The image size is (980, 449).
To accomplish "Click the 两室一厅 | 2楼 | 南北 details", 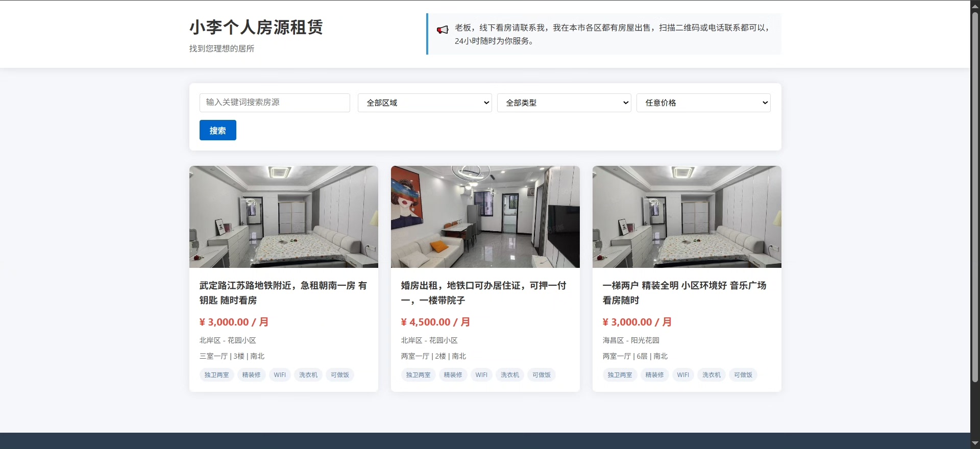I will 433,356.
